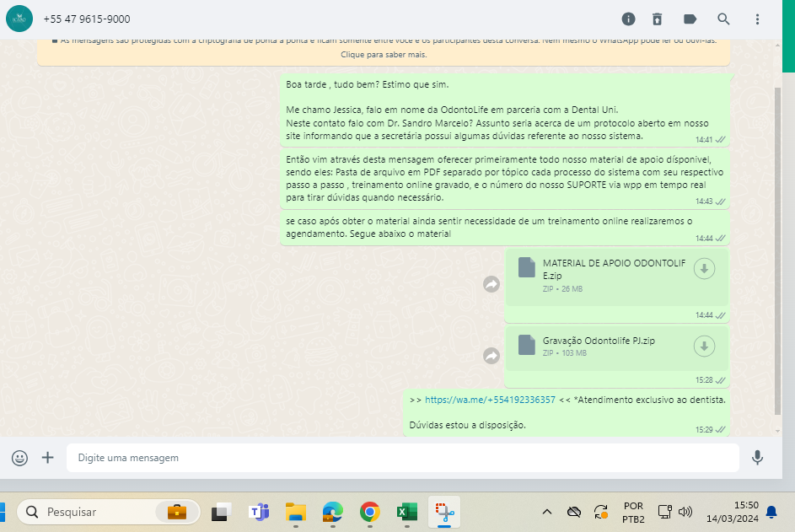Click the trash delete chat icon

click(x=657, y=19)
